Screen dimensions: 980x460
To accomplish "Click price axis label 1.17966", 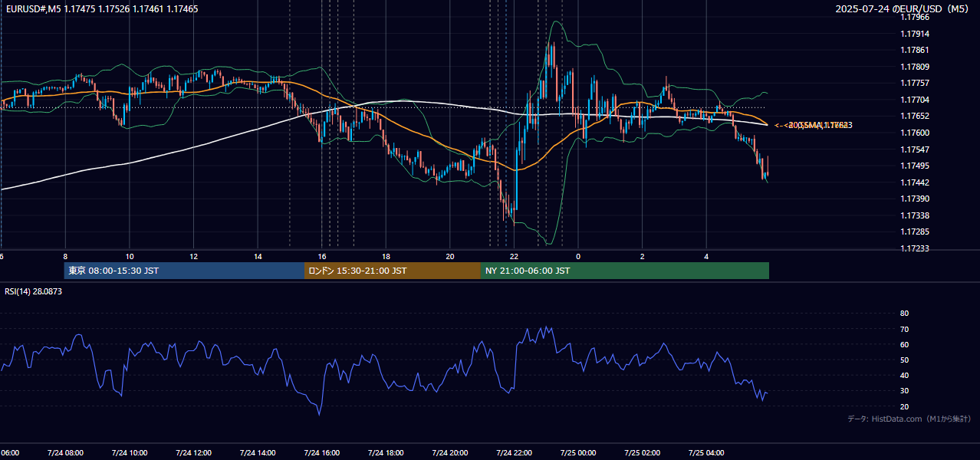I will (914, 17).
